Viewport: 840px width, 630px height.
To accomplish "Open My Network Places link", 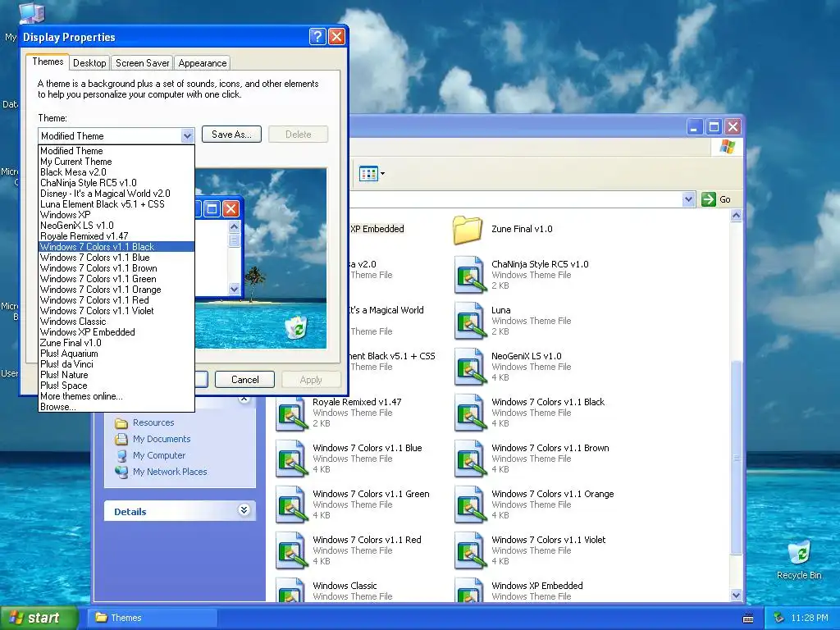I will pyautogui.click(x=170, y=472).
